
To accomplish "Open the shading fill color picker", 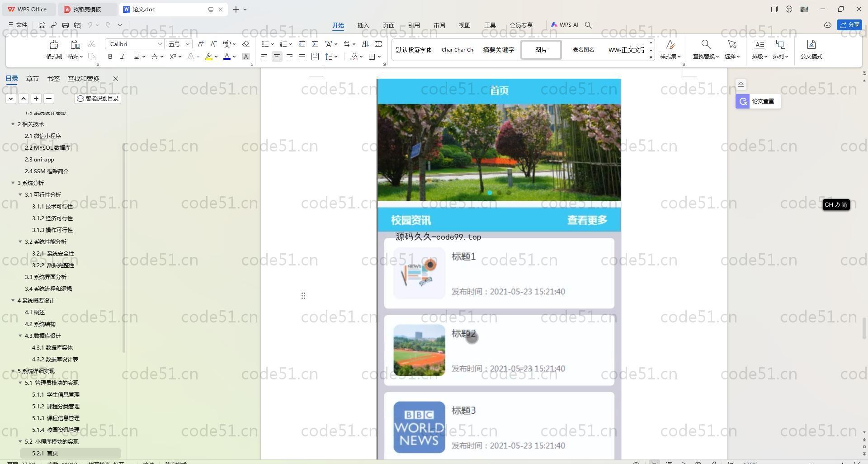I will point(361,57).
